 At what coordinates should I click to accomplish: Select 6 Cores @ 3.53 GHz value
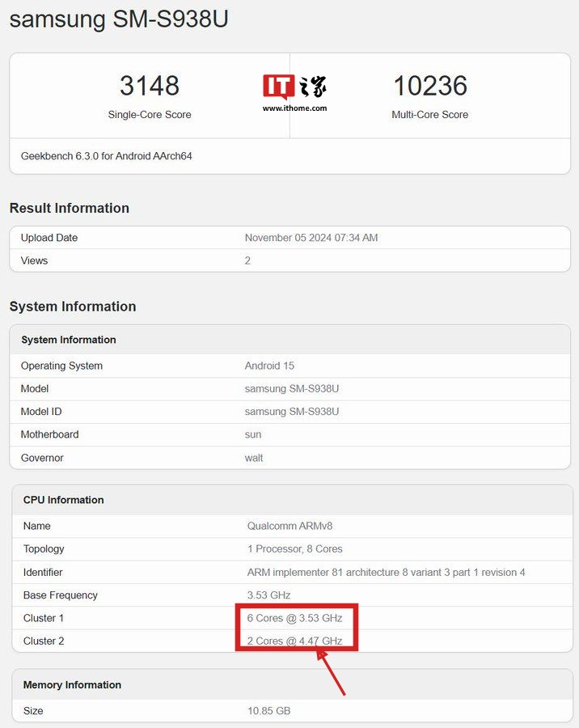click(x=295, y=618)
